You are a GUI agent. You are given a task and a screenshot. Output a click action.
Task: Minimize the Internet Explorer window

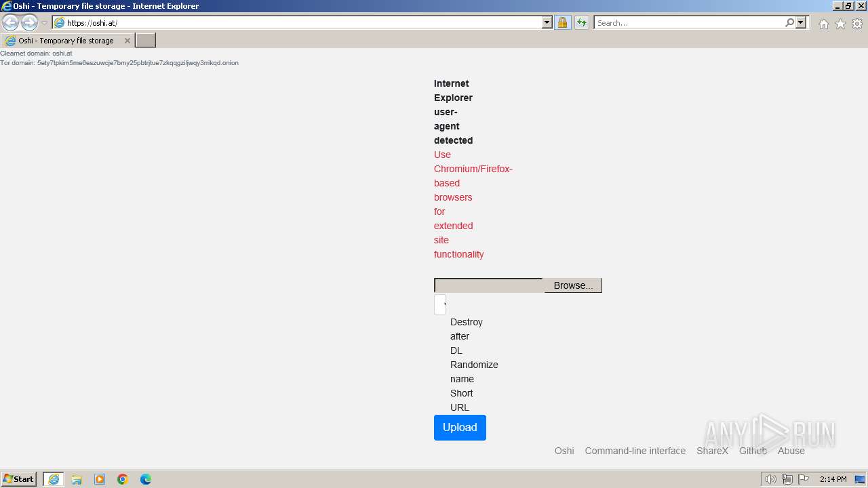(x=837, y=6)
